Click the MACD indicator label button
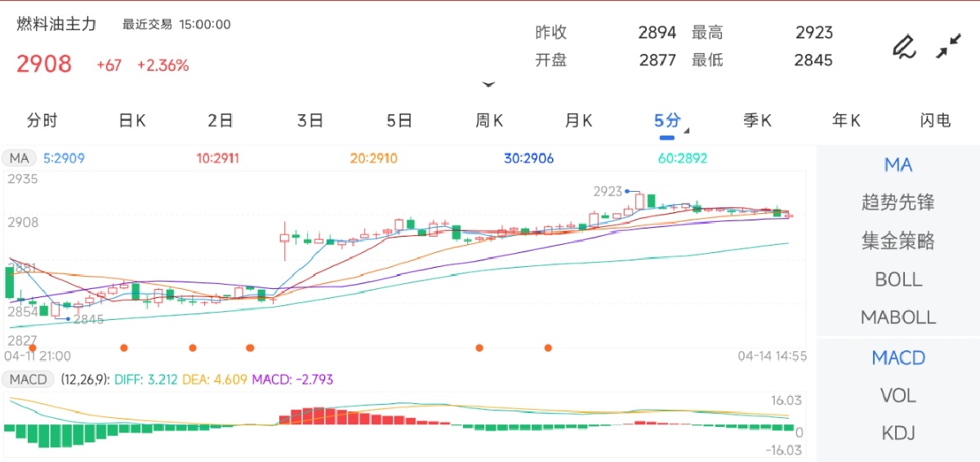Screen dimensions: 980x462 point(28,380)
